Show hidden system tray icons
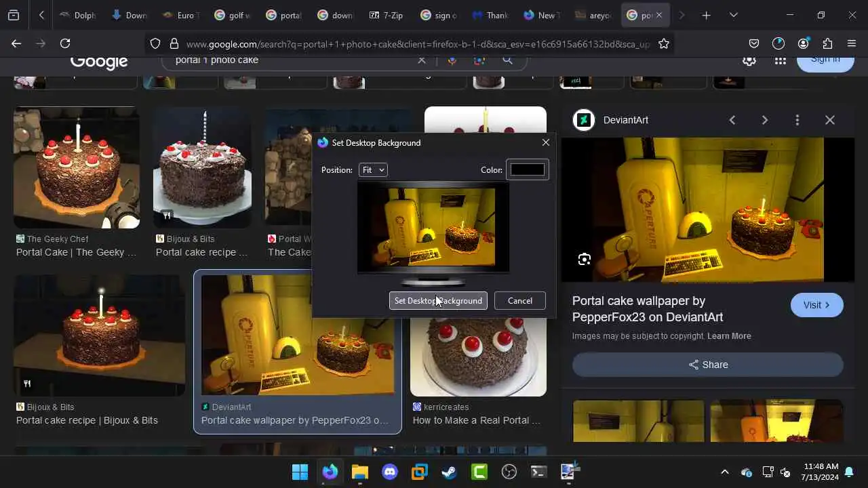 (x=724, y=472)
